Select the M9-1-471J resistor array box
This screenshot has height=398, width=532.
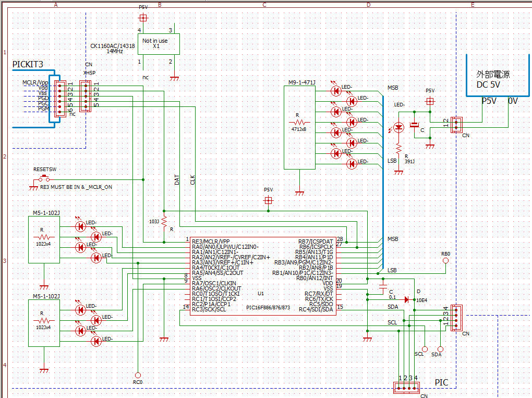click(299, 128)
